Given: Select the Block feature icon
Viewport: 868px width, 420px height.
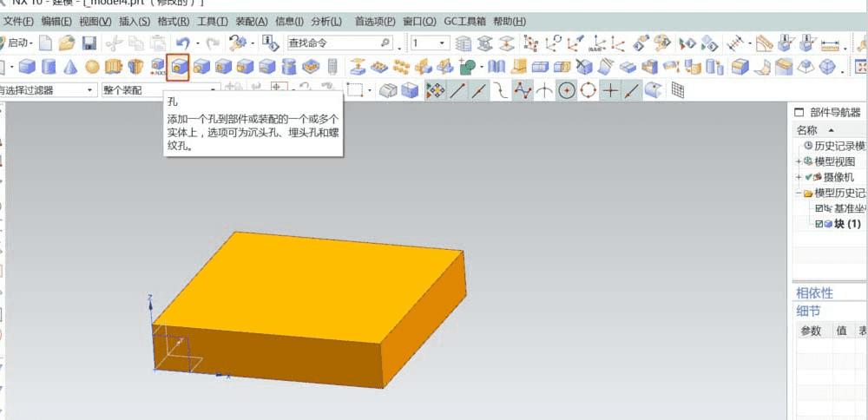Looking at the screenshot, I should pyautogui.click(x=27, y=67).
